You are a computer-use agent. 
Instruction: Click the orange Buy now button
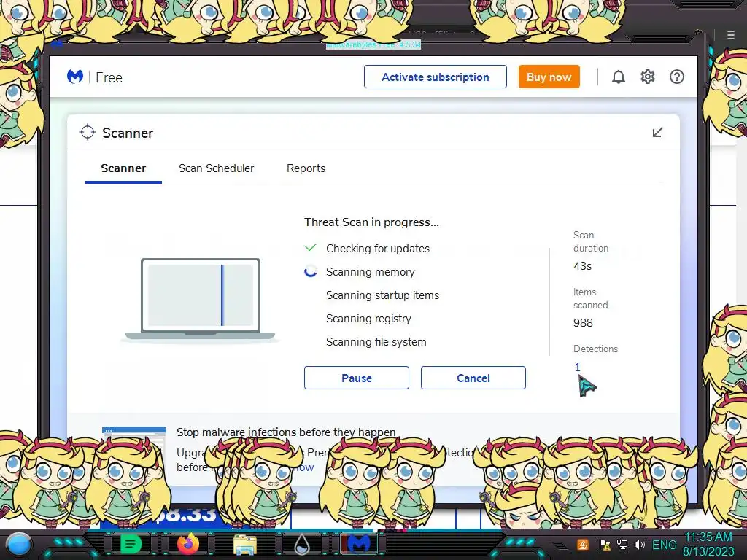tap(549, 77)
